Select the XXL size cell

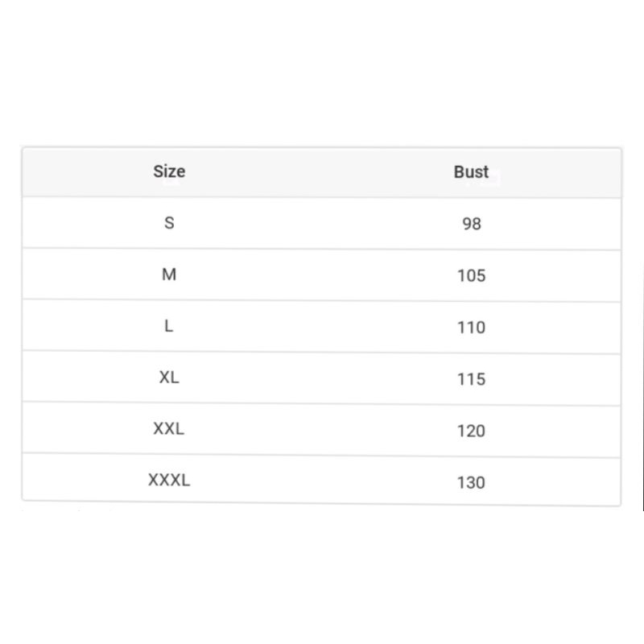tap(169, 429)
